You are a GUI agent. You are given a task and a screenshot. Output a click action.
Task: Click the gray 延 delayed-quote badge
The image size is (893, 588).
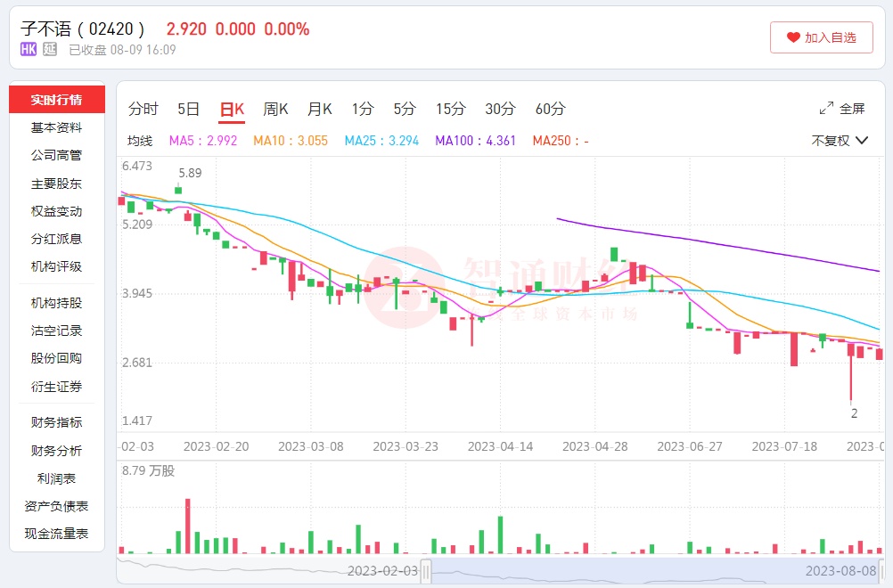(50, 49)
